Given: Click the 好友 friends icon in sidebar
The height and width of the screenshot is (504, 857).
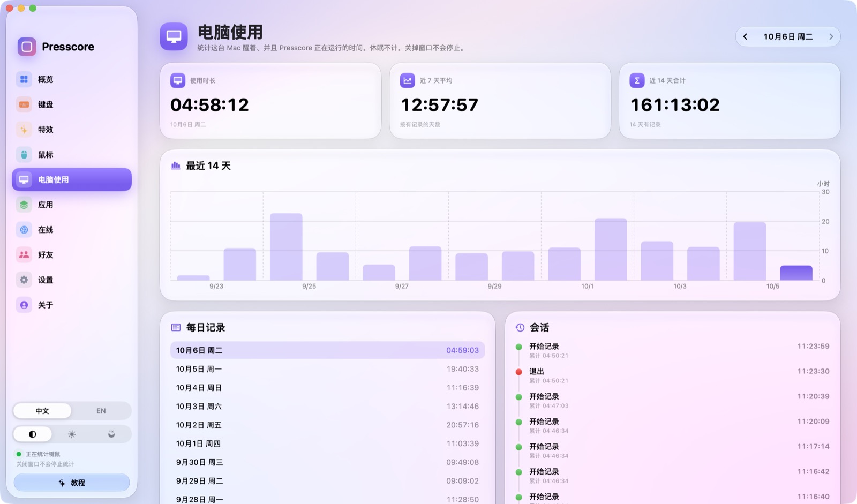Looking at the screenshot, I should 24,255.
